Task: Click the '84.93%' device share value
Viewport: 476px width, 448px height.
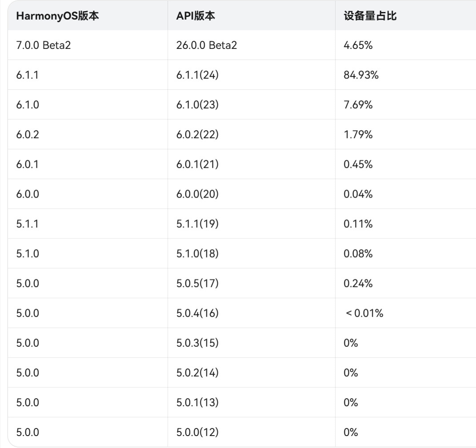Action: [361, 75]
